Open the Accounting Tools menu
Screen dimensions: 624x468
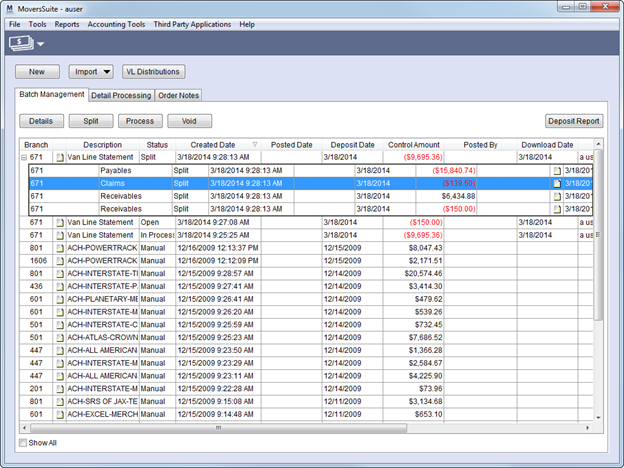point(116,23)
